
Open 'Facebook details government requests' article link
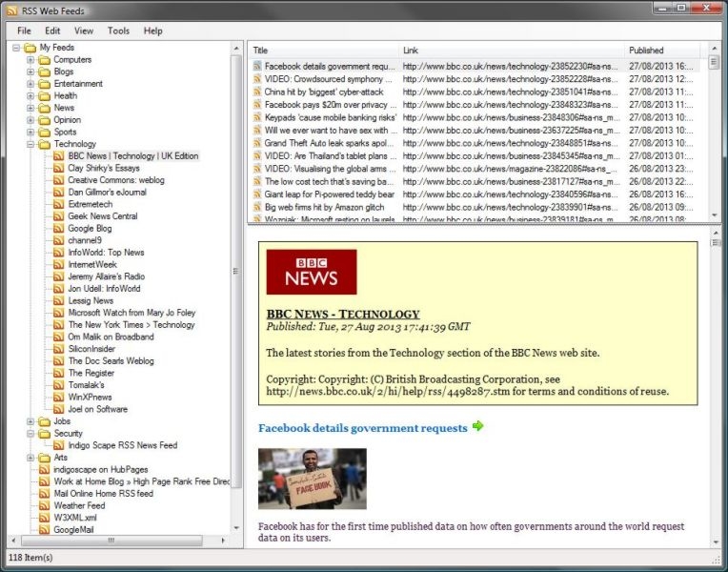point(363,428)
